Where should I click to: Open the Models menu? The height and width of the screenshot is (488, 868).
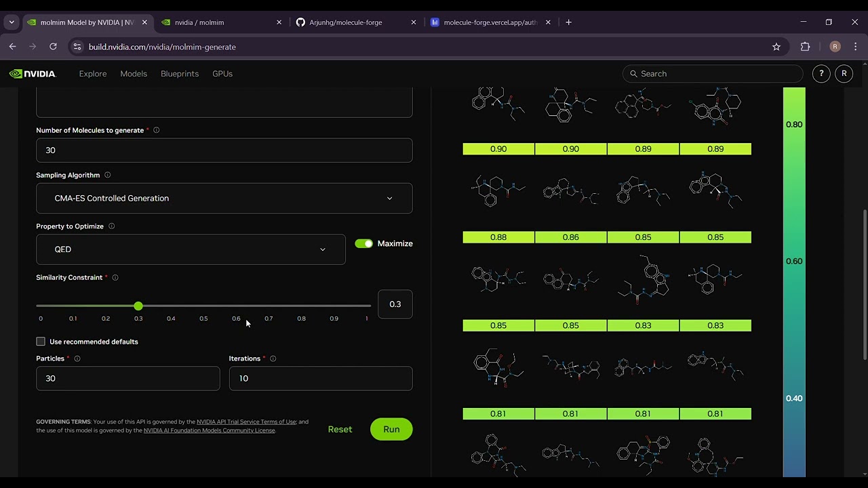(134, 74)
